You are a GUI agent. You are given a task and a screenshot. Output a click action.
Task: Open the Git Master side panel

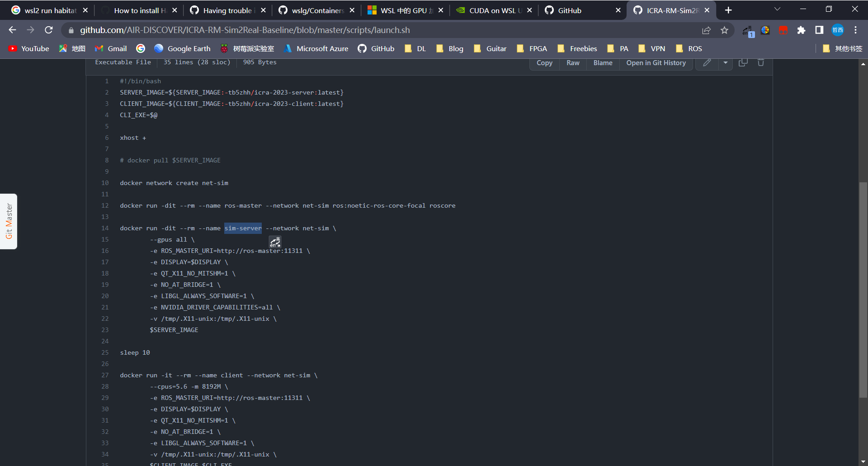pyautogui.click(x=9, y=221)
